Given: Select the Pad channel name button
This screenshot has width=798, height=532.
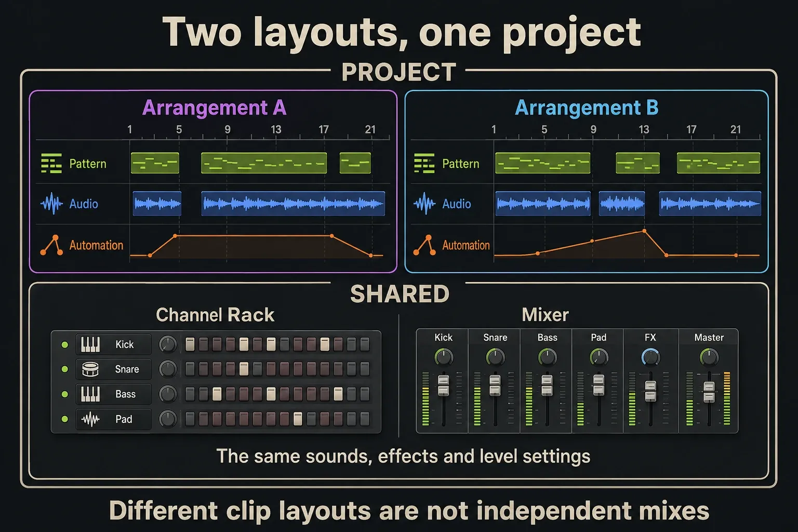Looking at the screenshot, I should (114, 419).
